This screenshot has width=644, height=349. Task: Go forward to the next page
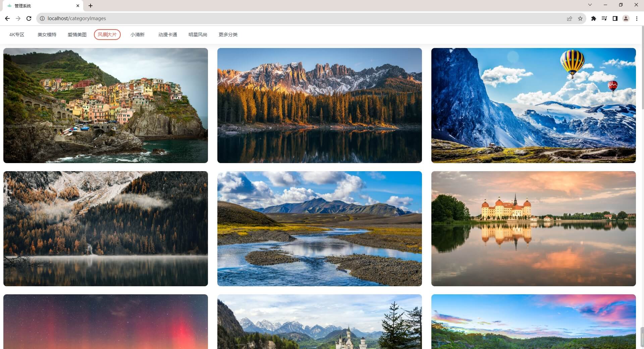pos(18,18)
